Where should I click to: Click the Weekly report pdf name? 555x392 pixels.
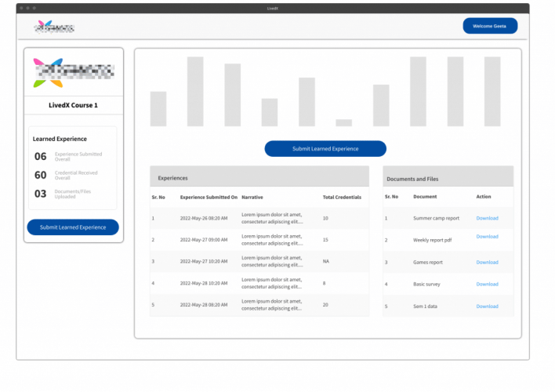pos(433,240)
